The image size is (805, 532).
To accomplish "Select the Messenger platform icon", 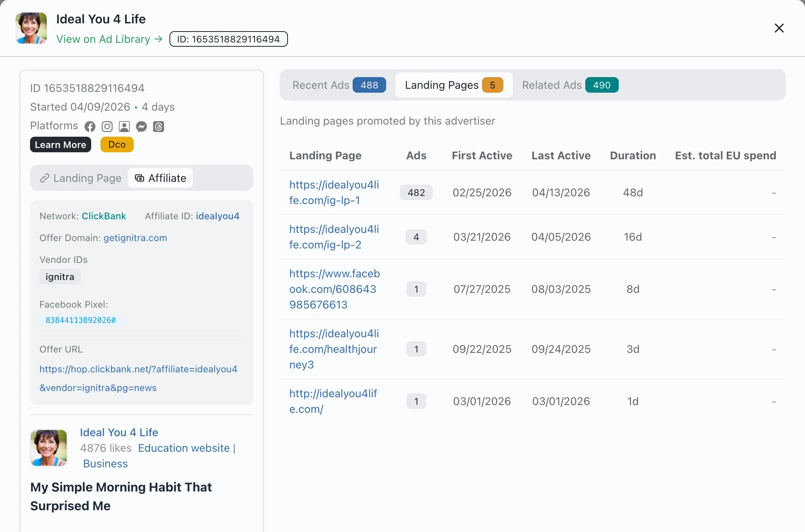I will click(141, 126).
